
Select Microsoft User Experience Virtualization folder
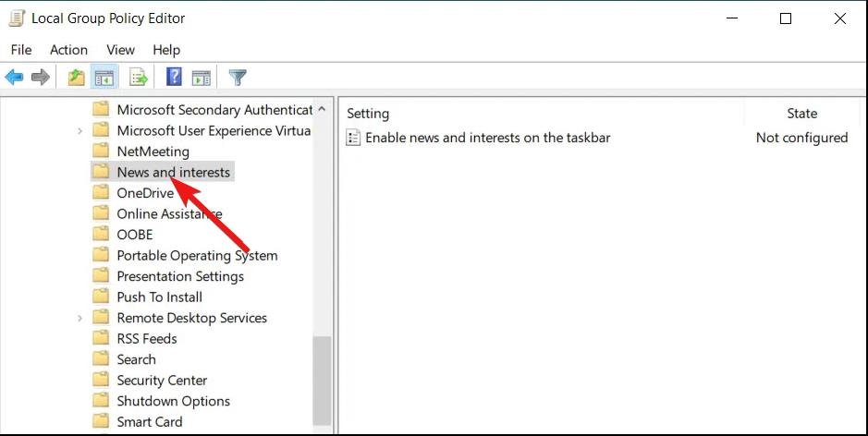tap(214, 130)
